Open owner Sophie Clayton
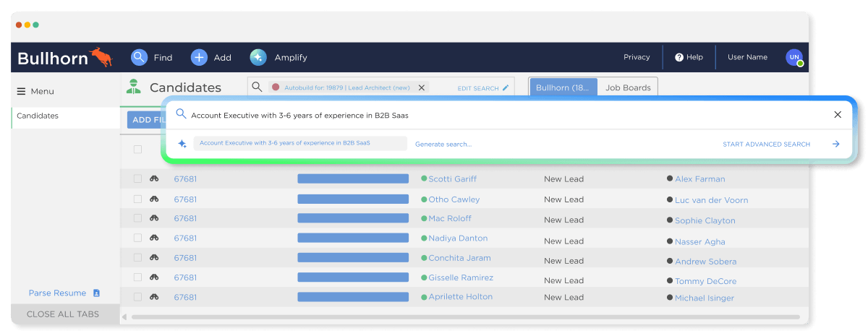The height and width of the screenshot is (336, 868). click(x=705, y=220)
